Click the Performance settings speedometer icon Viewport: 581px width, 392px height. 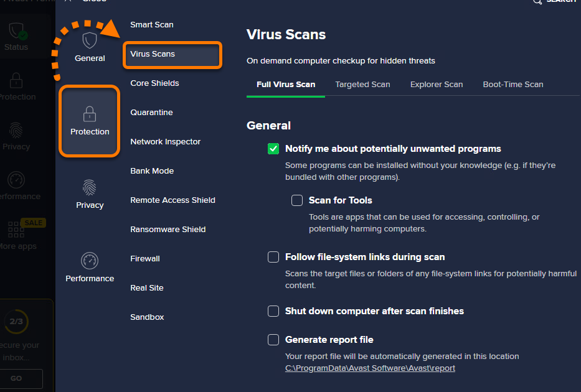(x=89, y=264)
